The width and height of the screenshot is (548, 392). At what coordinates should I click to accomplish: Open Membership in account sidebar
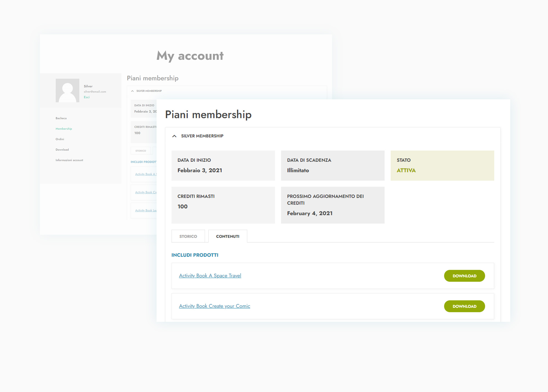tap(64, 129)
